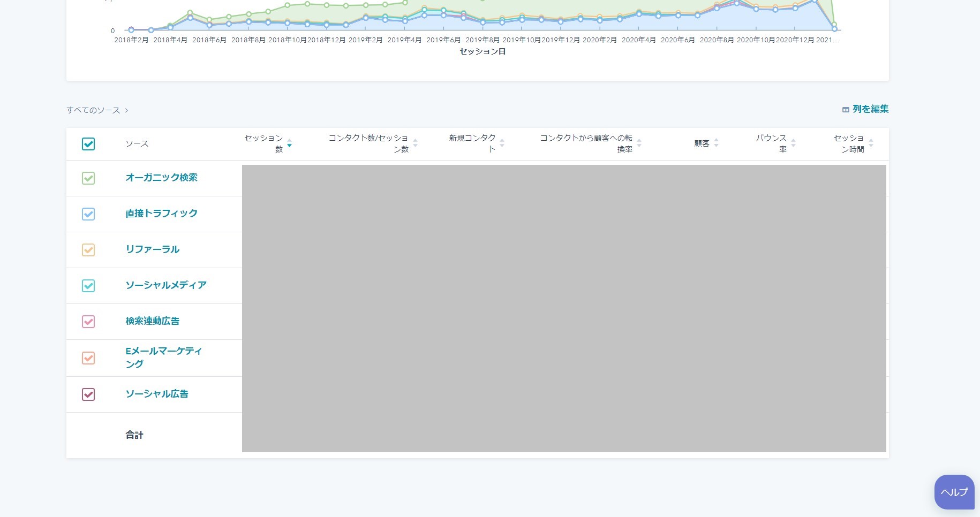980x517 pixels.
Task: Open the ソーシャルメディア source link
Action: click(166, 285)
